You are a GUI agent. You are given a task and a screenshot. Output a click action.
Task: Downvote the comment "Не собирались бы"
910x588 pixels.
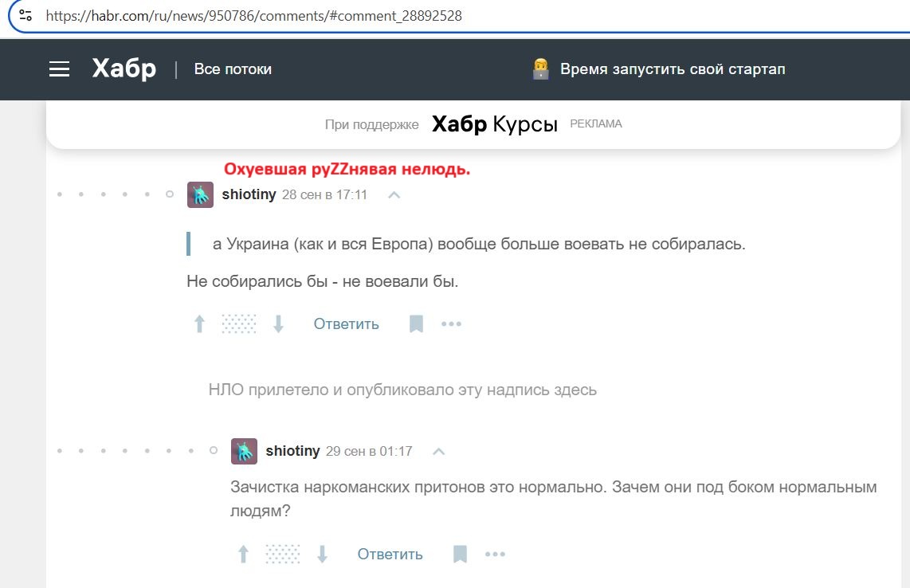278,324
